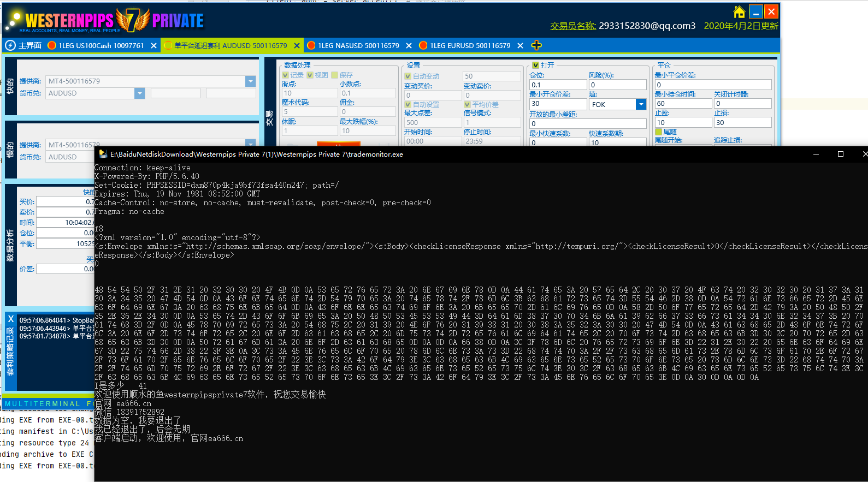The height and width of the screenshot is (482, 868).
Task: Toggle the 打开 checkbox
Action: coord(535,66)
